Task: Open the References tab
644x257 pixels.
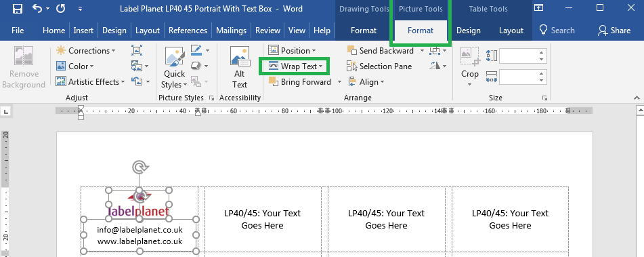Action: pyautogui.click(x=188, y=31)
